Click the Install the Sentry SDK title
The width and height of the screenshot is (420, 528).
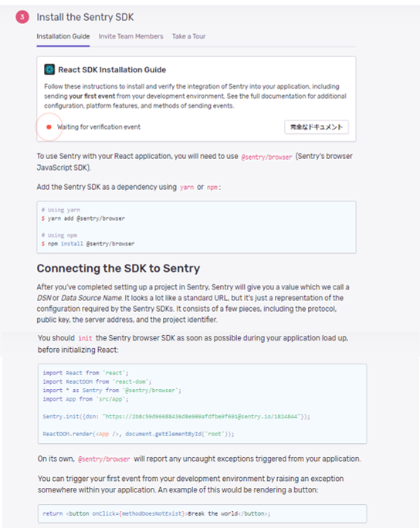pyautogui.click(x=85, y=17)
